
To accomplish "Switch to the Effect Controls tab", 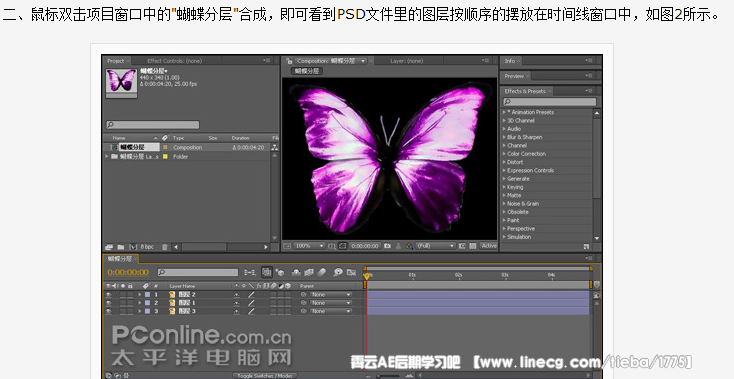I will click(174, 61).
